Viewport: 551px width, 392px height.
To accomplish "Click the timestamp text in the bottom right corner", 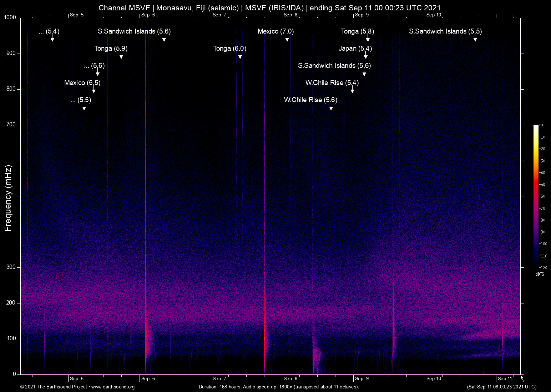I will click(x=501, y=387).
